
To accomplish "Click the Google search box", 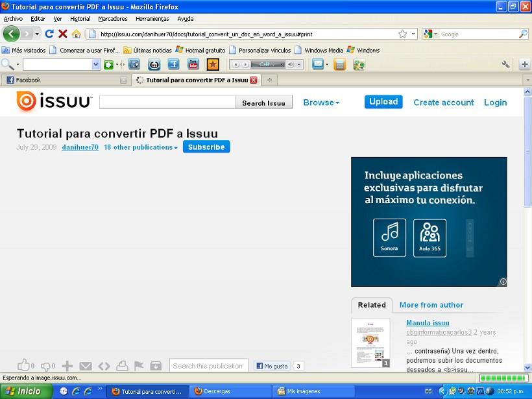I will click(478, 34).
